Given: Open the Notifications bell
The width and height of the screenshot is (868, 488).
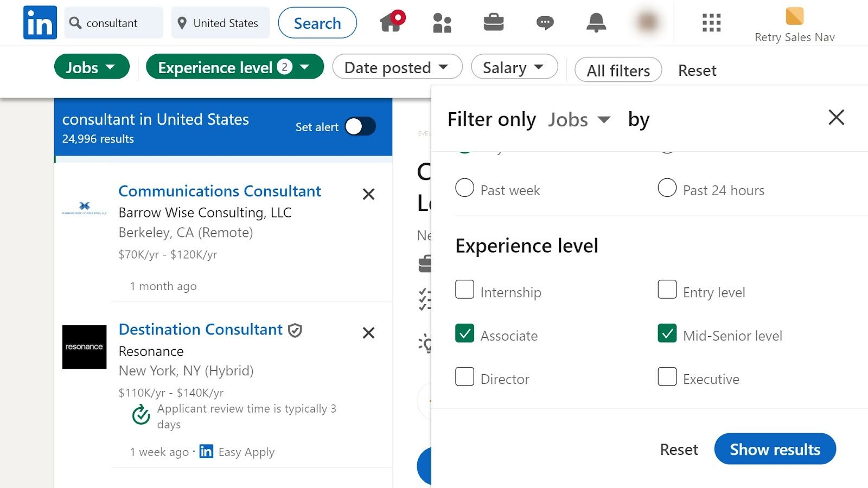Looking at the screenshot, I should point(596,23).
